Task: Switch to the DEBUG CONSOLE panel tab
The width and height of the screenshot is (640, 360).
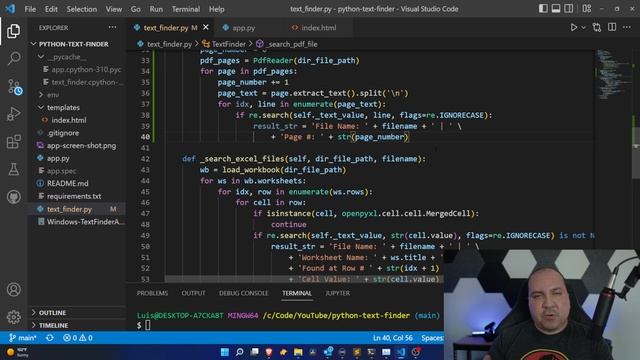Action: tap(244, 293)
